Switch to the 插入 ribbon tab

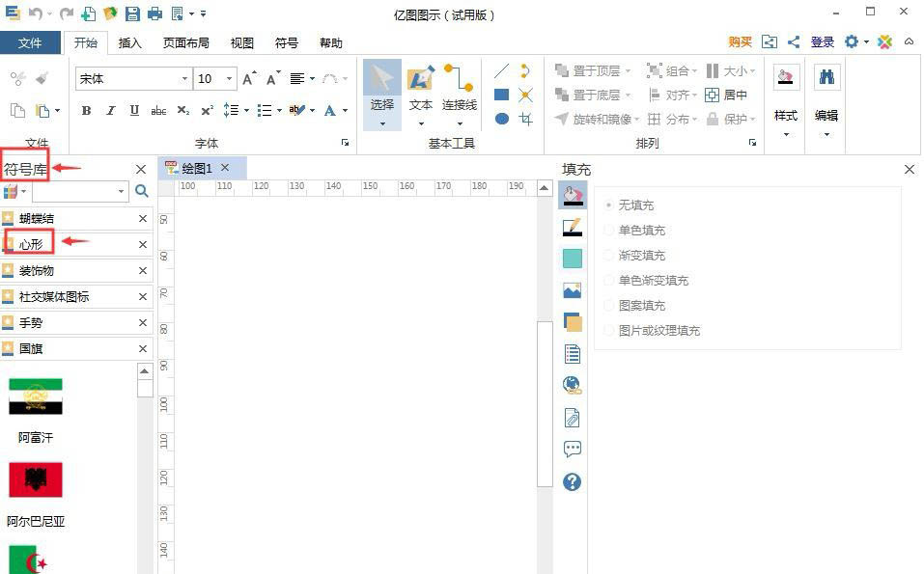pos(130,42)
